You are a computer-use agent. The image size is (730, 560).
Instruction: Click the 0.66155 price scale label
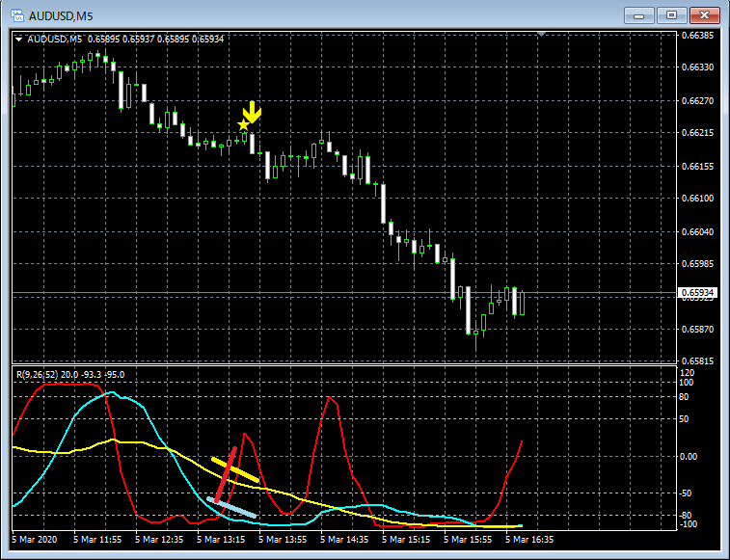pyautogui.click(x=697, y=166)
